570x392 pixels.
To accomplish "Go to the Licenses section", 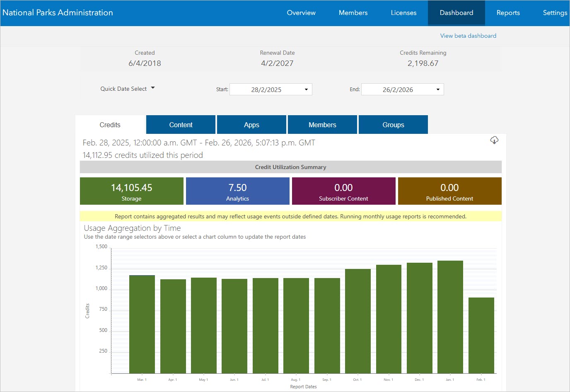I will point(403,12).
